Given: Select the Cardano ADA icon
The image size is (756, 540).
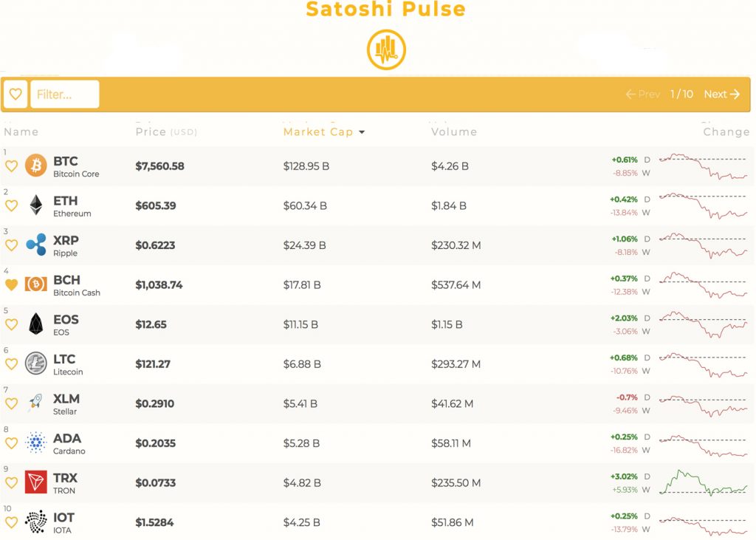Looking at the screenshot, I should click(x=35, y=442).
